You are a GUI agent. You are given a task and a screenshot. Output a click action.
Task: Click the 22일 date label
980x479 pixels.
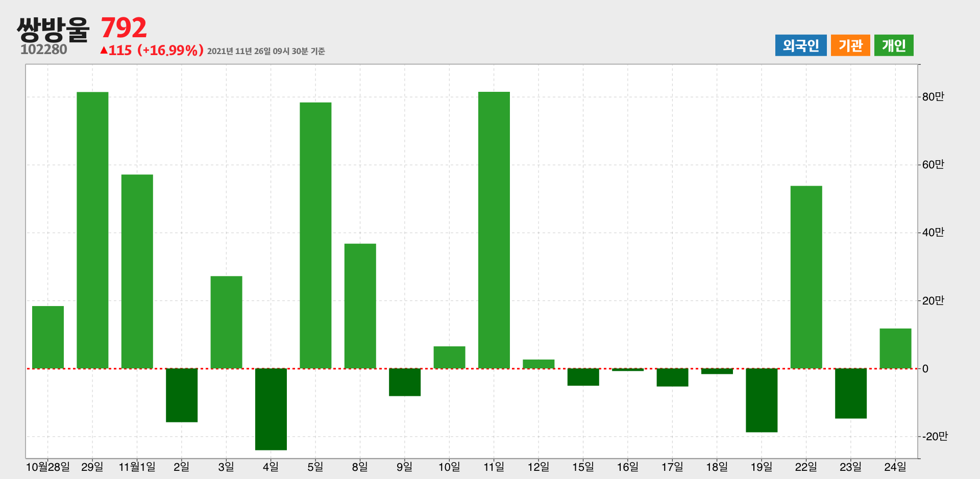(806, 467)
